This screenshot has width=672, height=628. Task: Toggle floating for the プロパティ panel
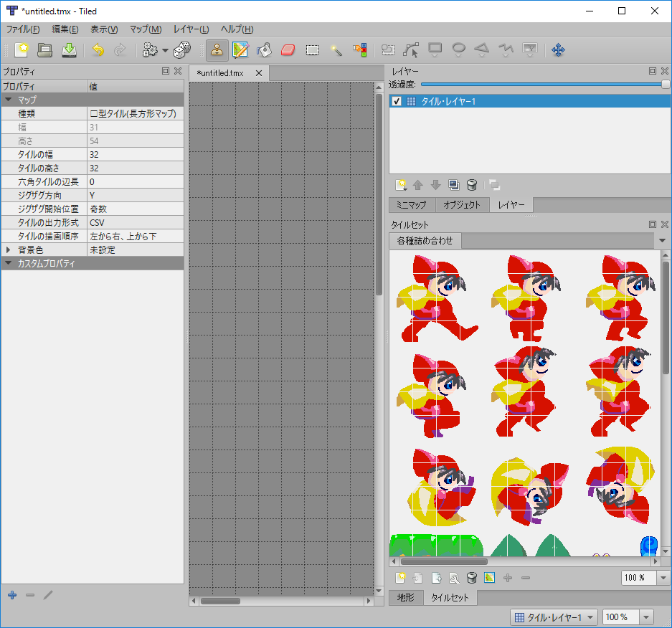165,71
